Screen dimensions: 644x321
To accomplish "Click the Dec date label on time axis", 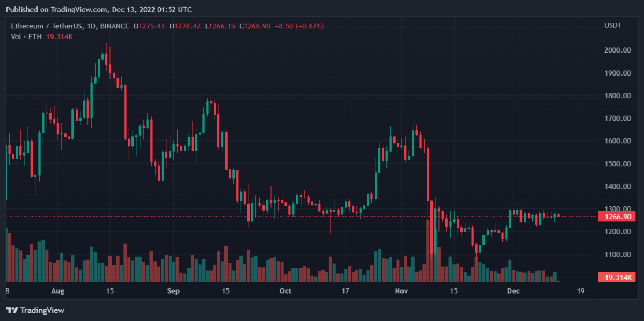I will pos(514,291).
